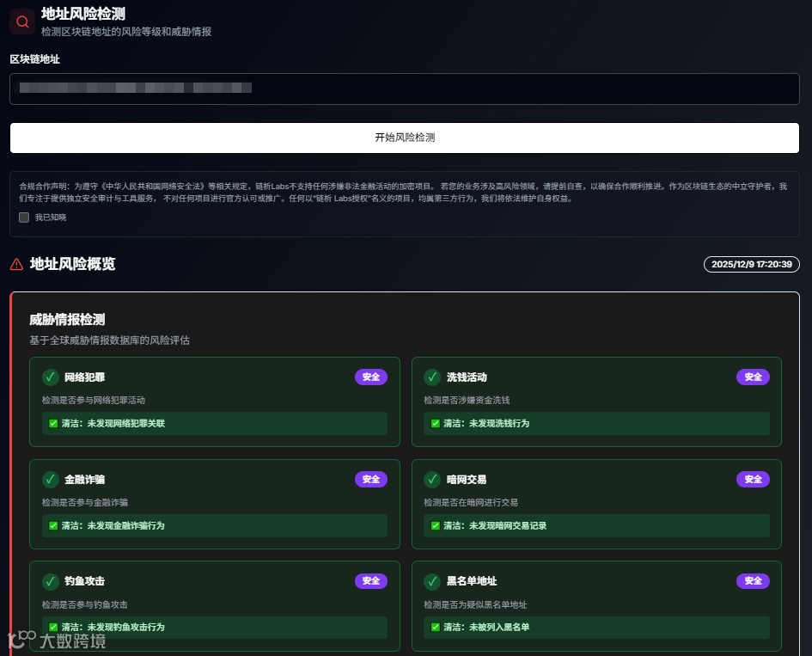This screenshot has height=656, width=812.
Task: Click the 暗网交易 card title
Action: 467,479
